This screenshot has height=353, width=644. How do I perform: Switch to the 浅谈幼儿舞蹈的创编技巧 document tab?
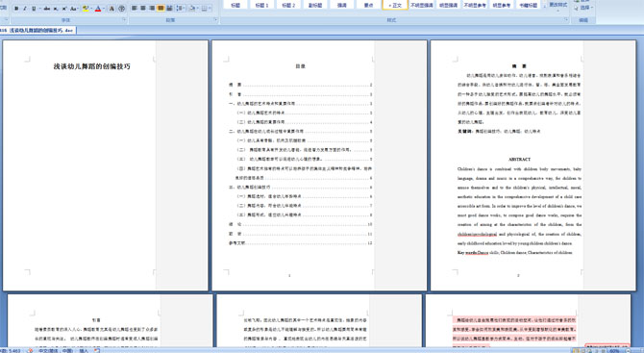click(38, 31)
